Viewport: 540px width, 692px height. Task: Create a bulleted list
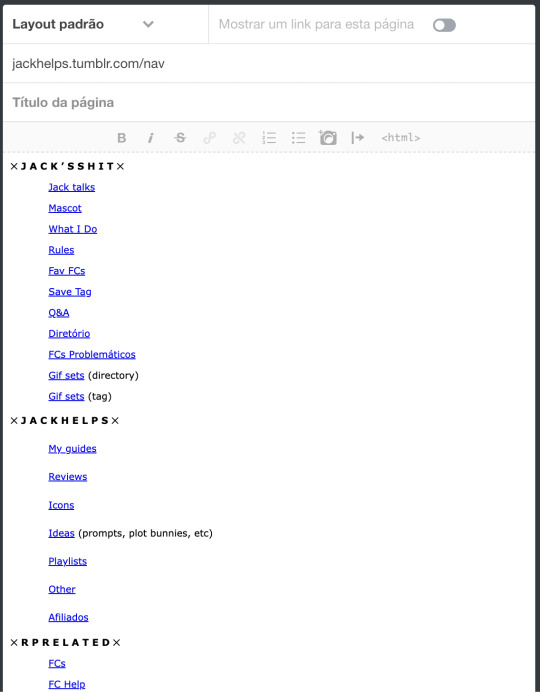point(299,138)
